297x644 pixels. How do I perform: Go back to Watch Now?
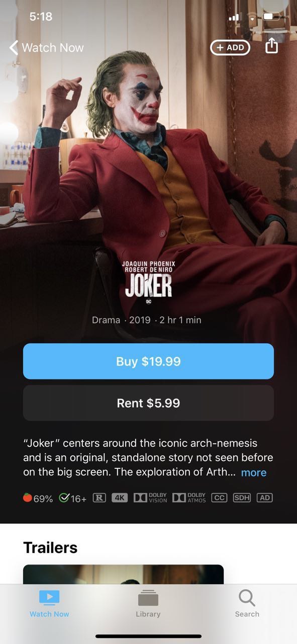46,48
